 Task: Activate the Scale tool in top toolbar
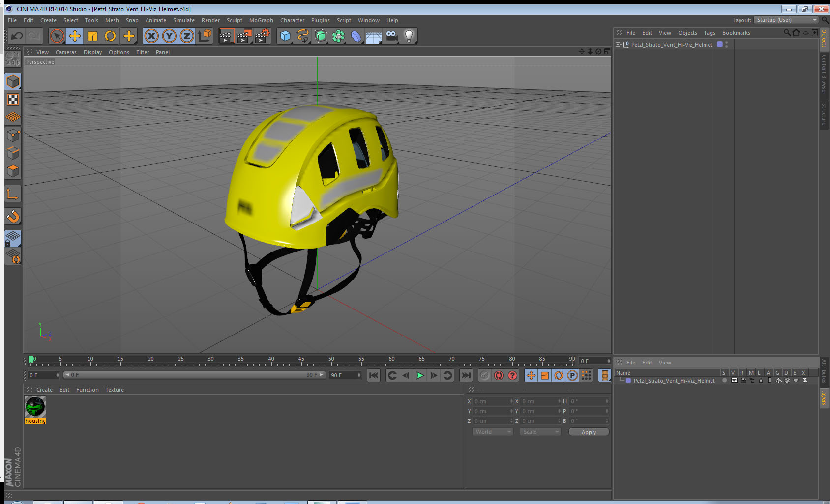pyautogui.click(x=92, y=36)
